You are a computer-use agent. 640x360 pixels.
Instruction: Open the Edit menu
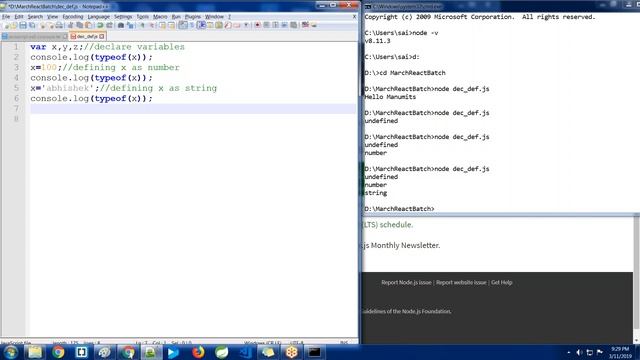coord(19,17)
